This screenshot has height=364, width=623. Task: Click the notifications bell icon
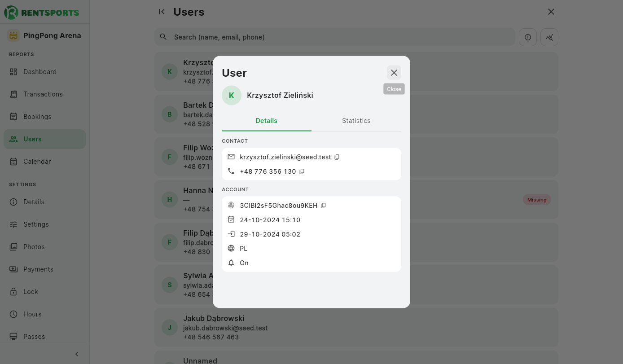231,263
